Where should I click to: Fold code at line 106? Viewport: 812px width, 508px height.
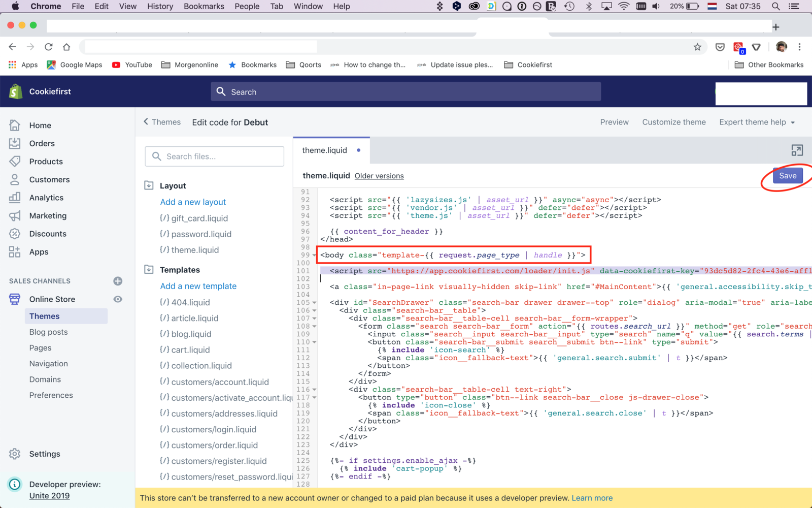[315, 310]
